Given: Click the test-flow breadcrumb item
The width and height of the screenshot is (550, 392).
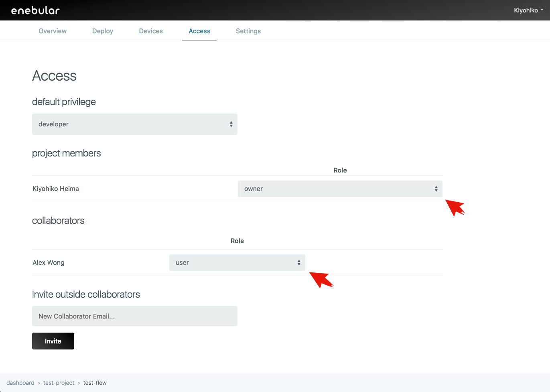Looking at the screenshot, I should tap(95, 383).
